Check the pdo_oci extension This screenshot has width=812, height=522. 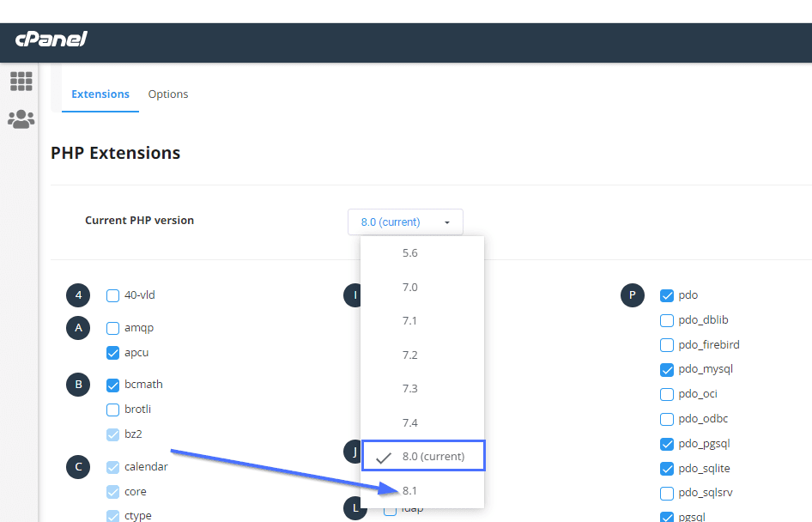[667, 395]
